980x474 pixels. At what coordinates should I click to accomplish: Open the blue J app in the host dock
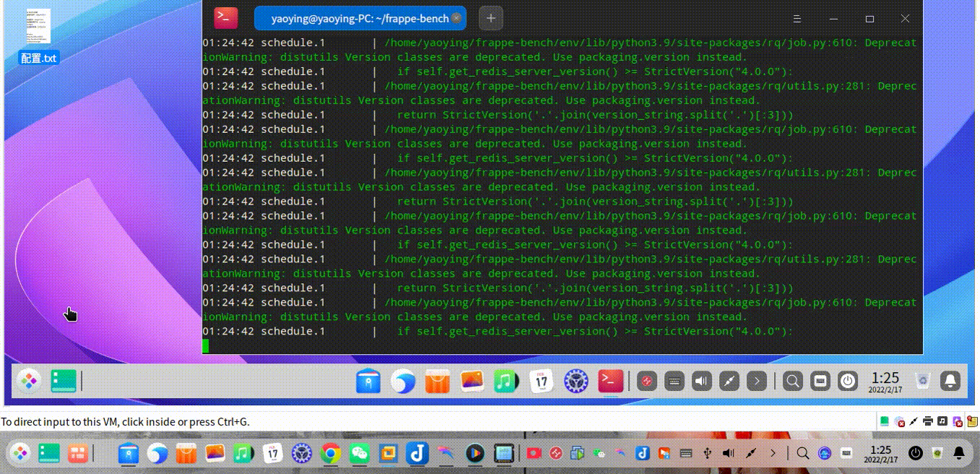pos(416,453)
